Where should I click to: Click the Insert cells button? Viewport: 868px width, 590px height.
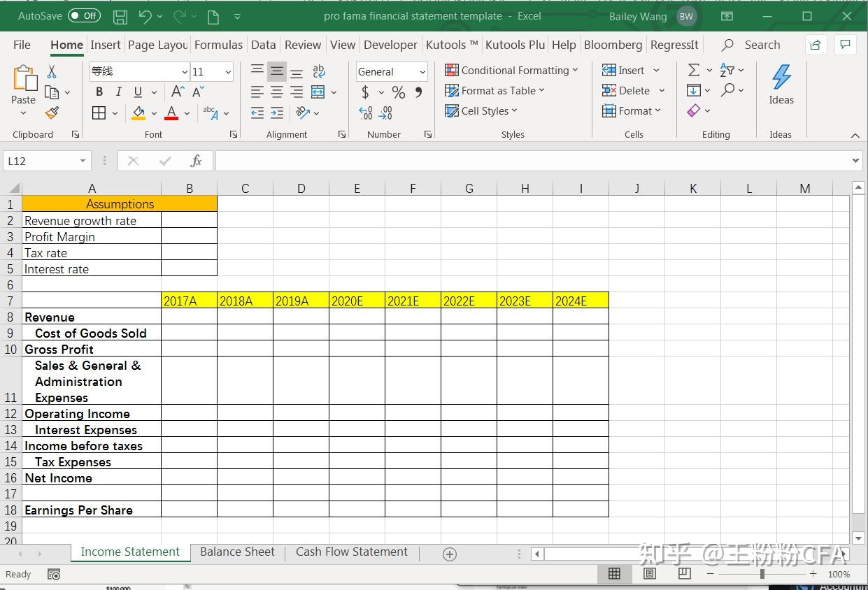click(x=622, y=70)
